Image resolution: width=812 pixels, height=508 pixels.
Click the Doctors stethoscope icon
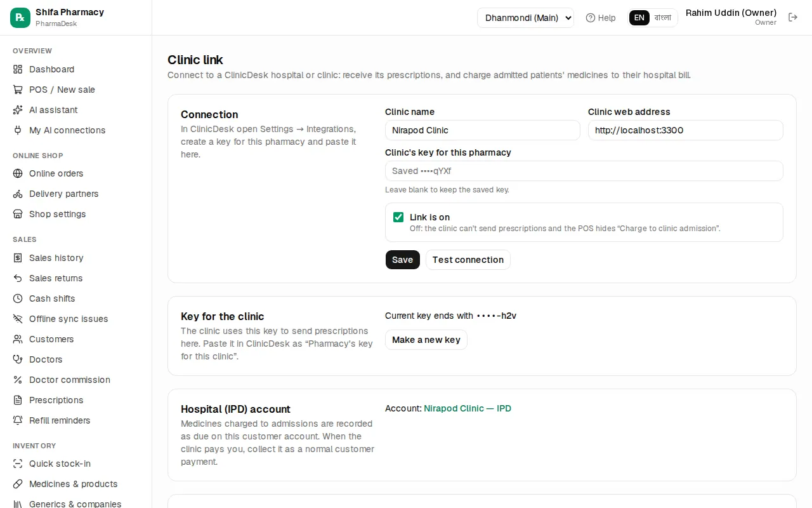tap(18, 359)
